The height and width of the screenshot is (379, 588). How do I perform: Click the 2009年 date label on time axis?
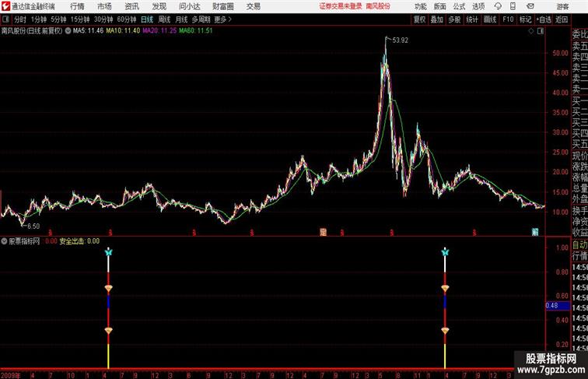(x=11, y=375)
